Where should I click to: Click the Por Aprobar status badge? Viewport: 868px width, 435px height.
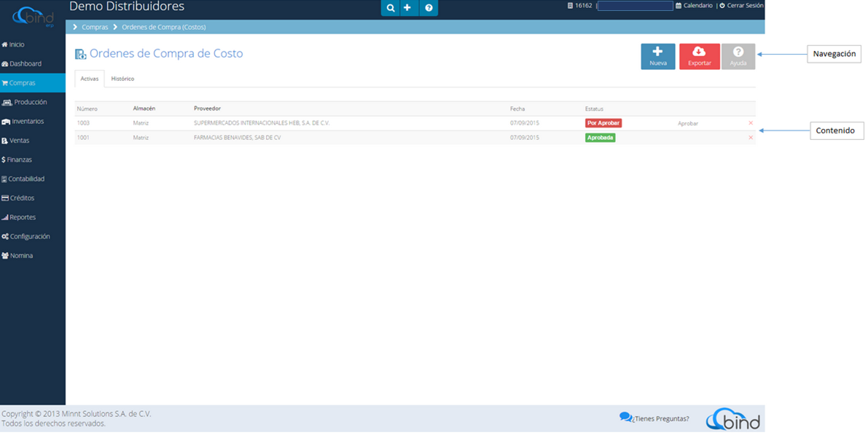(603, 123)
